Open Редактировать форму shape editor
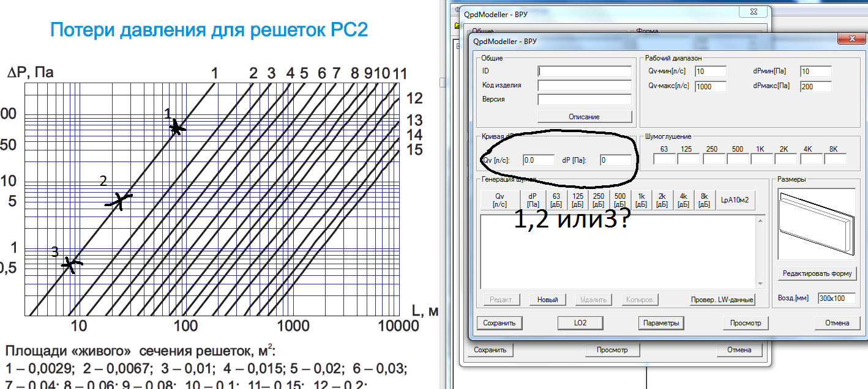 coord(817,273)
